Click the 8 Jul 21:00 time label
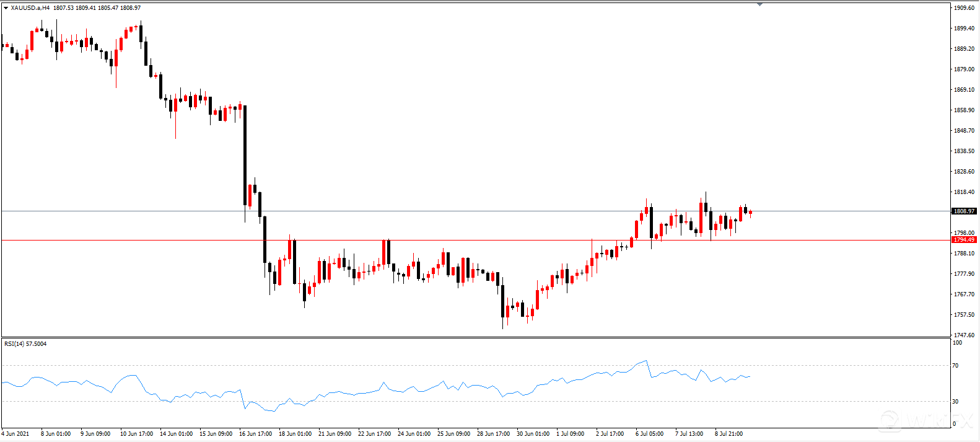 [728, 434]
